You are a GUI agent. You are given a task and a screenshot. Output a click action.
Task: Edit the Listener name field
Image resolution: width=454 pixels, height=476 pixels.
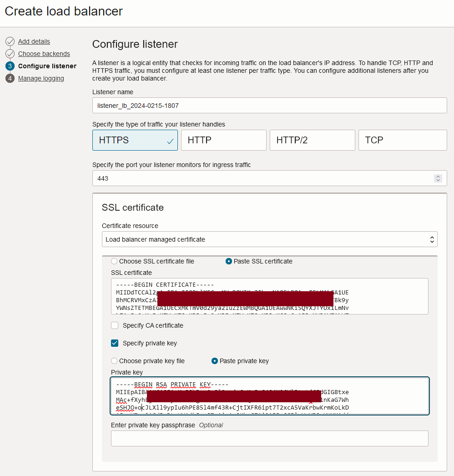pos(269,105)
